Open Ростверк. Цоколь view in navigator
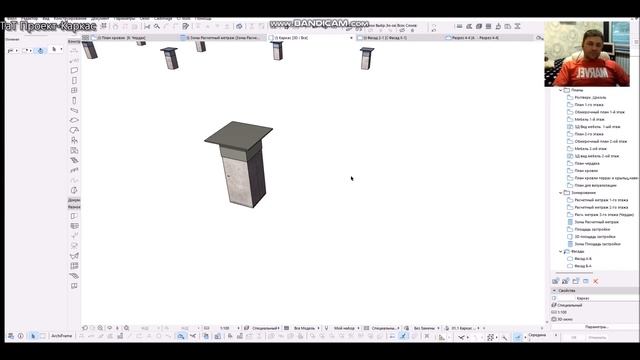This screenshot has height=360, width=640. [590, 98]
